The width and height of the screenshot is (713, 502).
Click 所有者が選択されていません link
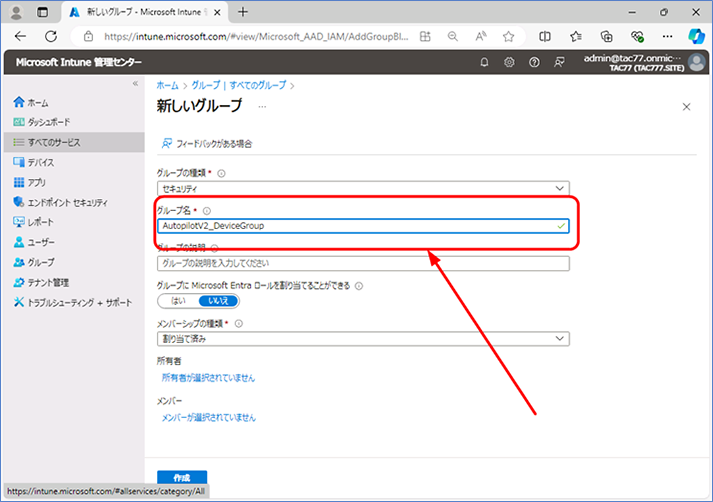pos(208,378)
